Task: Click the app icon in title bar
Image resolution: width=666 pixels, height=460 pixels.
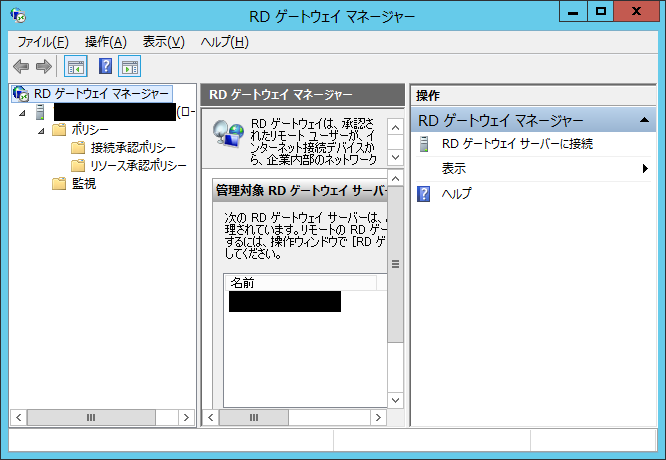Action: pos(18,16)
